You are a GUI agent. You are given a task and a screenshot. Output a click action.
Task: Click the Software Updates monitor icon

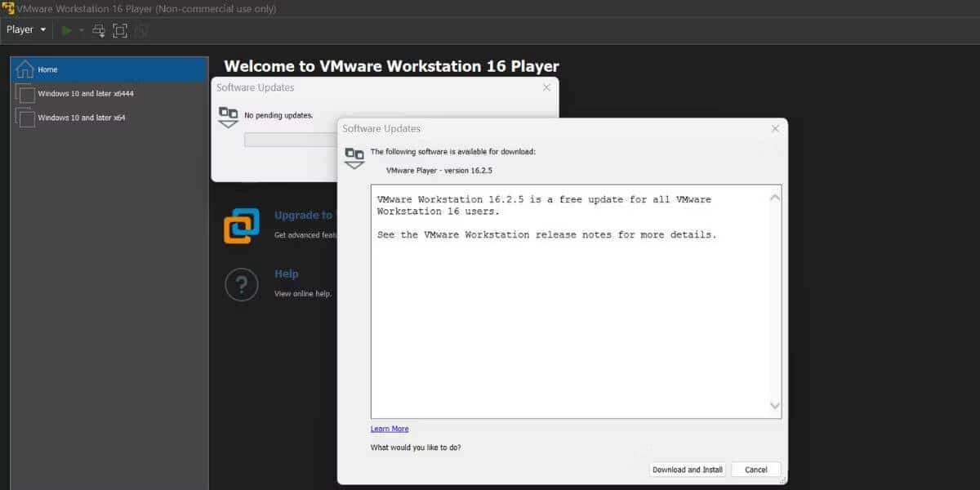[354, 158]
